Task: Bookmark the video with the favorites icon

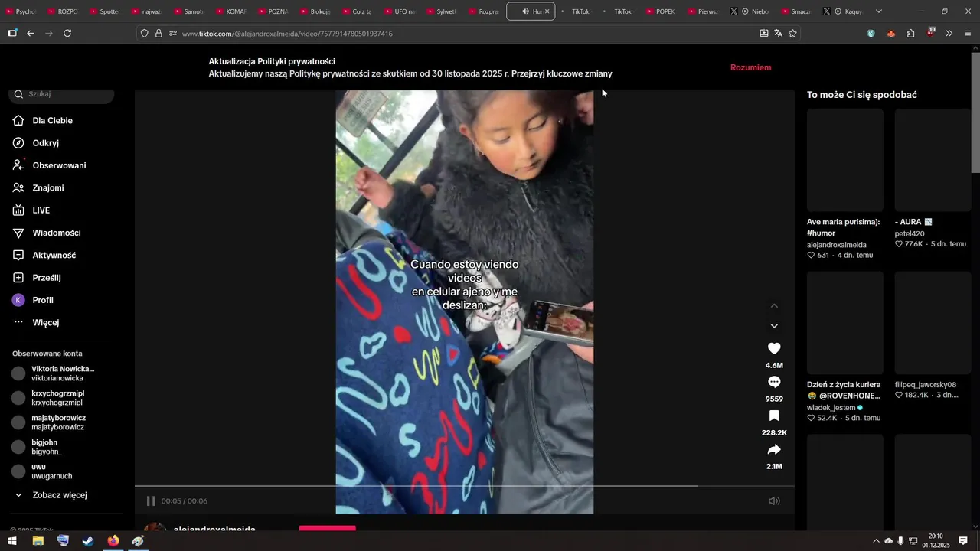Action: point(774,416)
